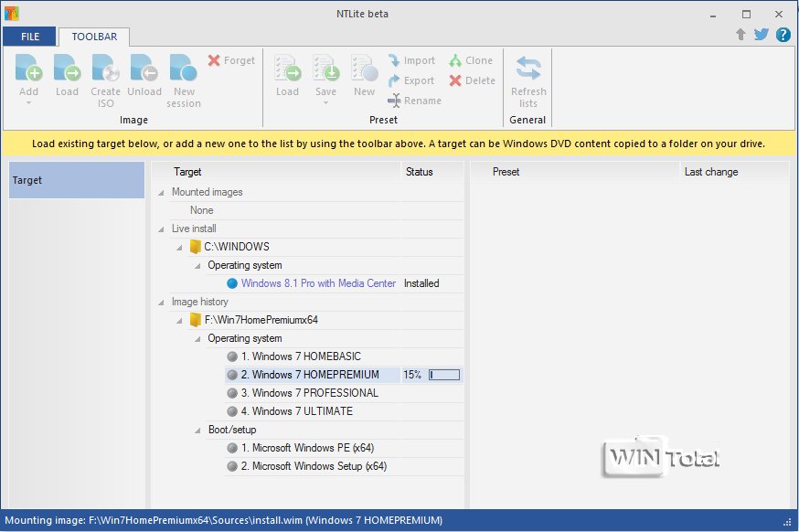The image size is (799, 532).
Task: Select 4. Windows 7 ULTIMATE
Action: click(296, 411)
